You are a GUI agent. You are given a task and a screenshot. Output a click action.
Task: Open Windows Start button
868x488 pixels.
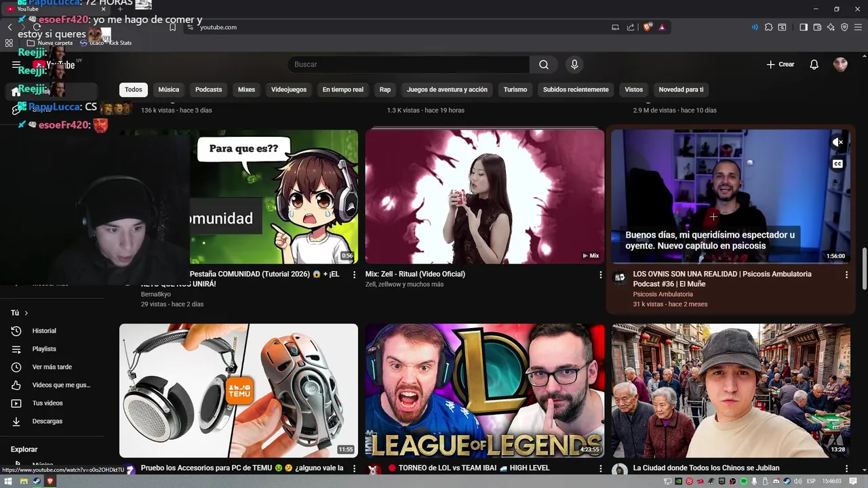pos(9,481)
